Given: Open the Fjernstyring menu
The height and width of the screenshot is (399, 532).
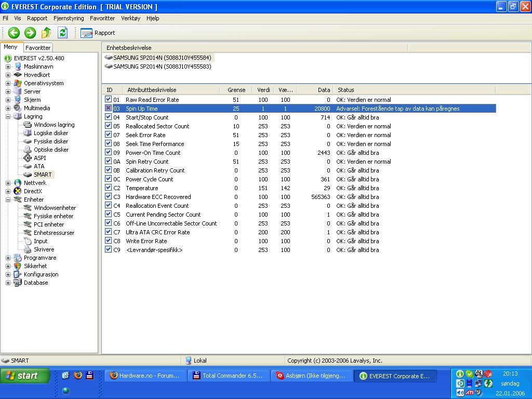Looking at the screenshot, I should coord(69,18).
